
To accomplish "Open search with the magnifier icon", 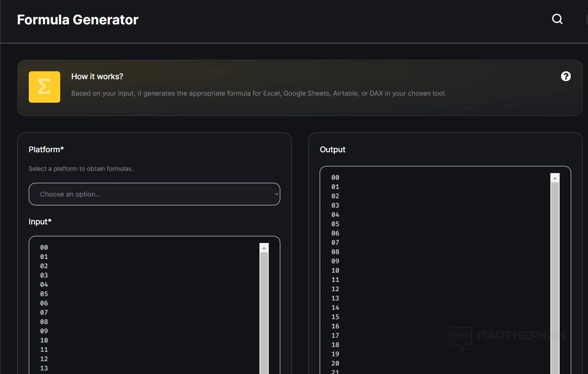I will (557, 19).
